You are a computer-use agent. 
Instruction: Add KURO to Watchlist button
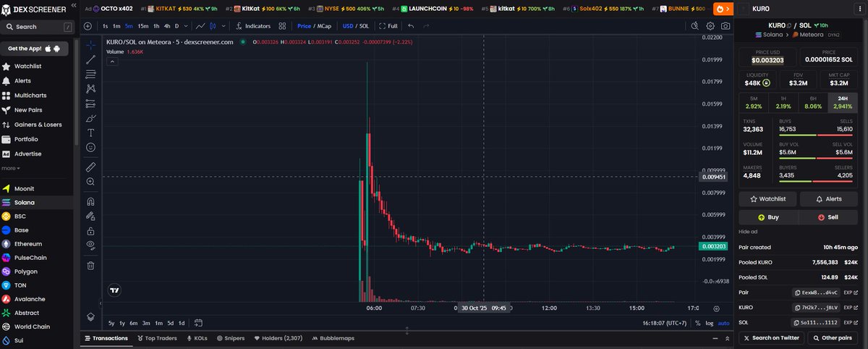(x=767, y=198)
